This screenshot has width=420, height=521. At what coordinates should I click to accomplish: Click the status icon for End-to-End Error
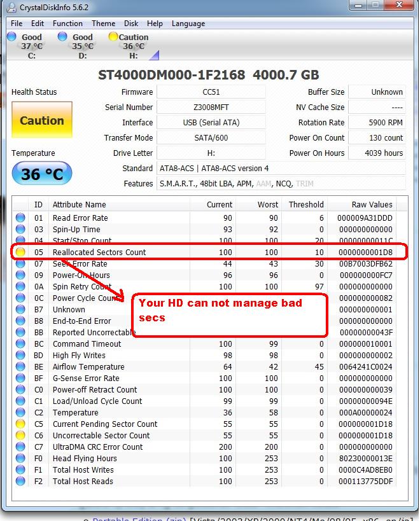pos(20,321)
